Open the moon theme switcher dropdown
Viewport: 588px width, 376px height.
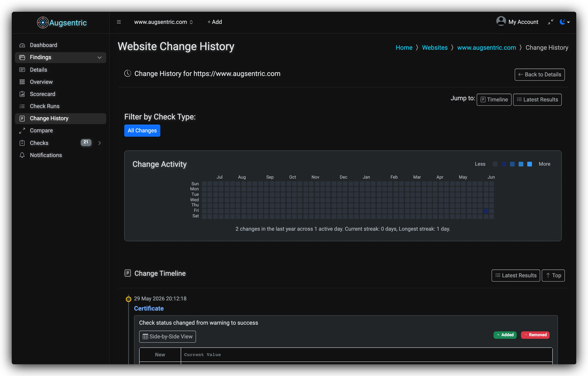pos(564,22)
